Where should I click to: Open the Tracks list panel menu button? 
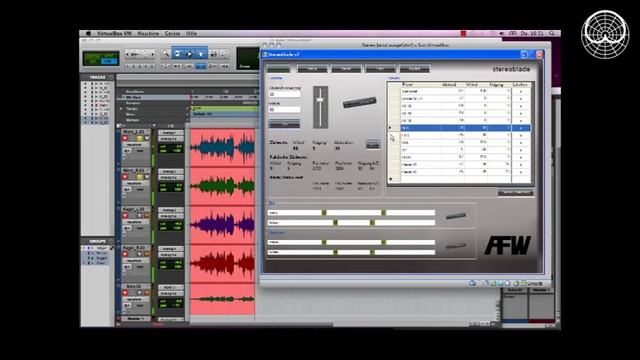111,77
